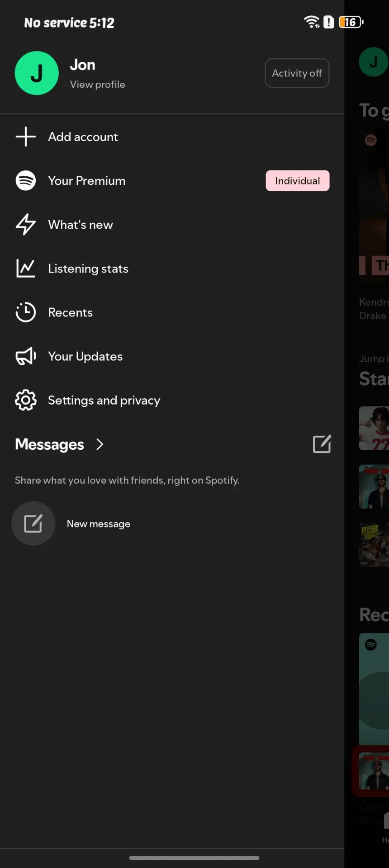Open View profile link under Jon
389x868 pixels.
pyautogui.click(x=97, y=85)
